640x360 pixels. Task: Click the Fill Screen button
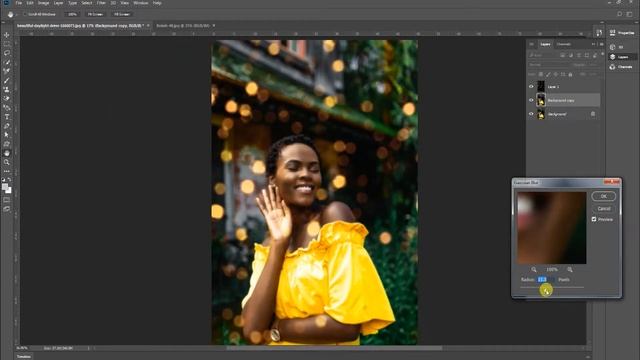pos(122,14)
